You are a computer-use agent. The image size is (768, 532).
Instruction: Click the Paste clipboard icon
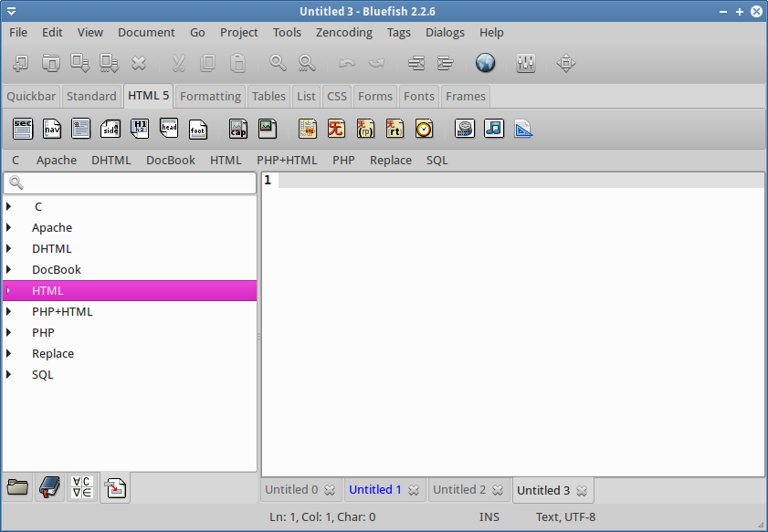pos(237,63)
